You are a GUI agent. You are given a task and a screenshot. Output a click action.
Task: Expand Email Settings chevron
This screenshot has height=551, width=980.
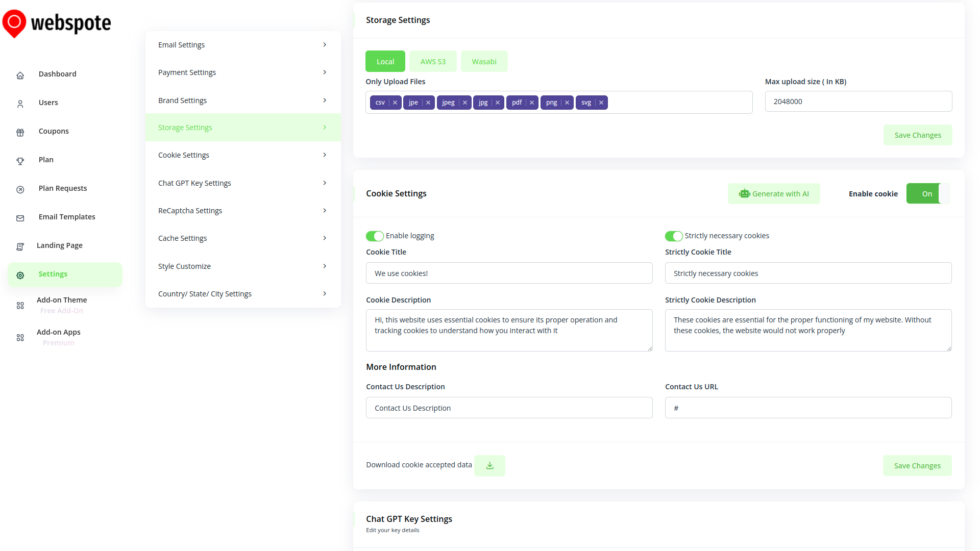pos(325,45)
